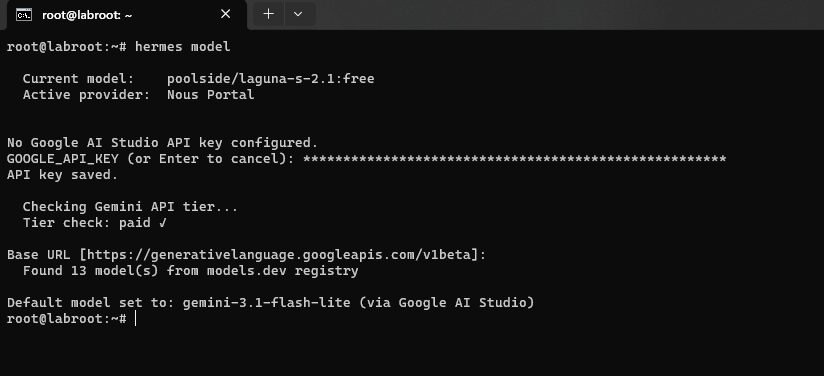824x376 pixels.
Task: Click the 'API key saved.' line
Action: click(x=63, y=175)
